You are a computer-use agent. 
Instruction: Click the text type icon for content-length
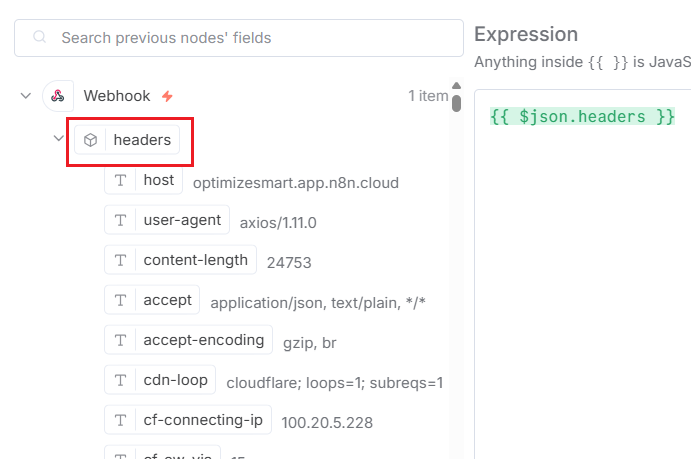click(x=120, y=260)
